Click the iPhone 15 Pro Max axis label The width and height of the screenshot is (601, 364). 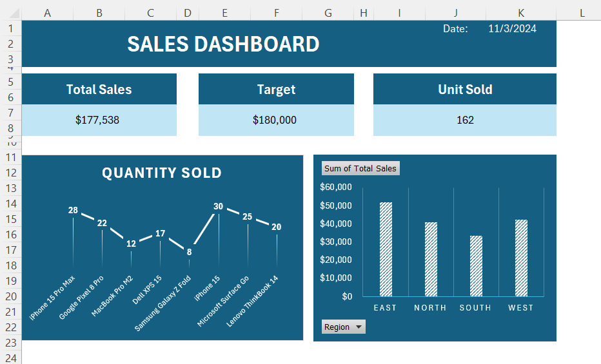[52, 298]
